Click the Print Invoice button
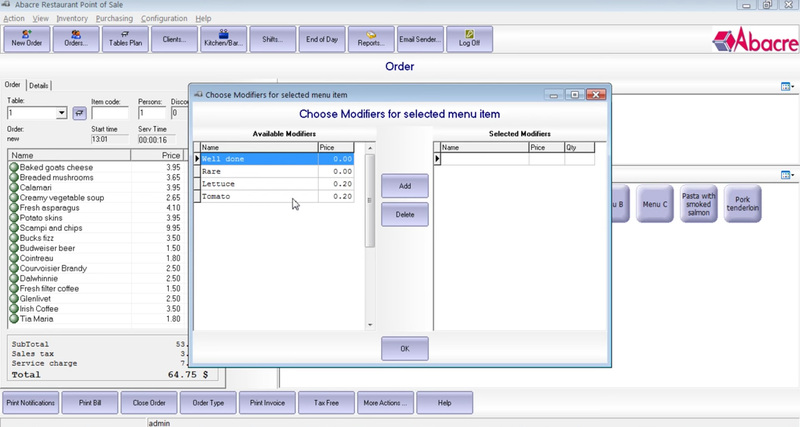This screenshot has width=800, height=427. tap(267, 403)
